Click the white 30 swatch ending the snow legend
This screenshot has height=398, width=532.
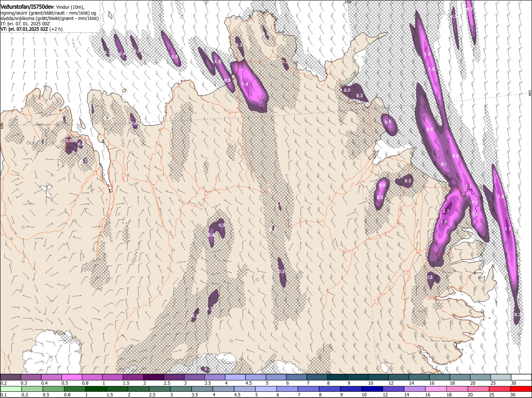point(521,377)
